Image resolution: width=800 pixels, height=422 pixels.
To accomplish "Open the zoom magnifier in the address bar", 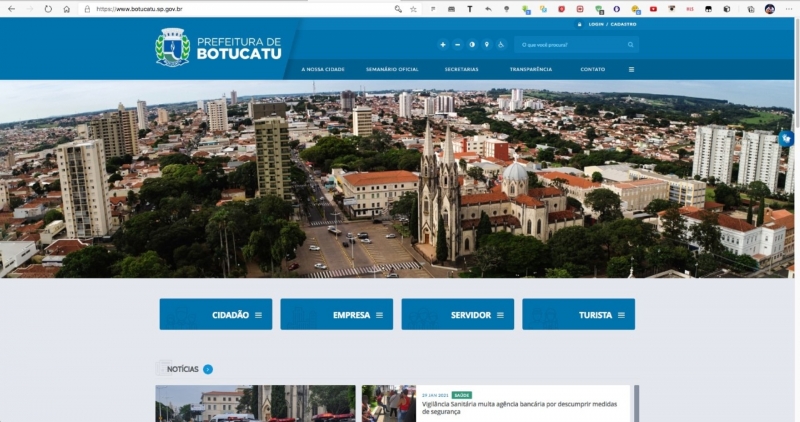I will click(398, 9).
